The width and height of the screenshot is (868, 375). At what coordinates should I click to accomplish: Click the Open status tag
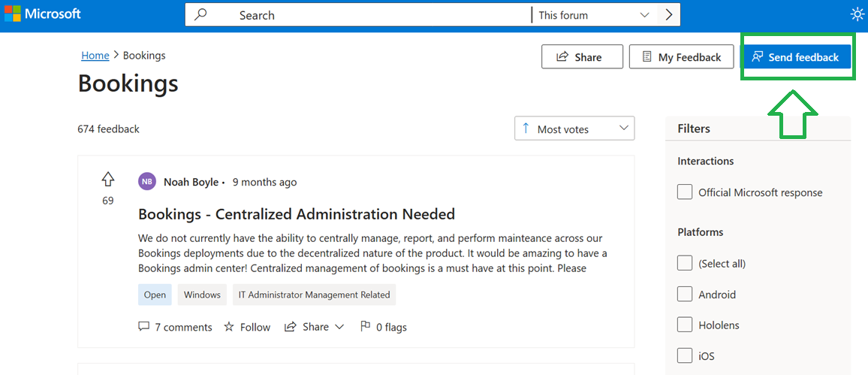155,295
